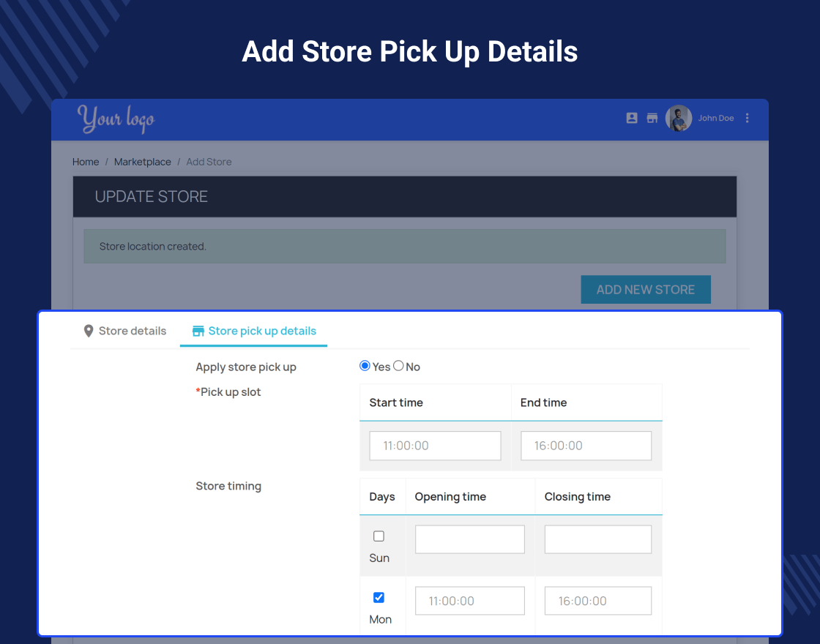
Task: Click Monday Closing time field 16:00:00
Action: tap(598, 601)
